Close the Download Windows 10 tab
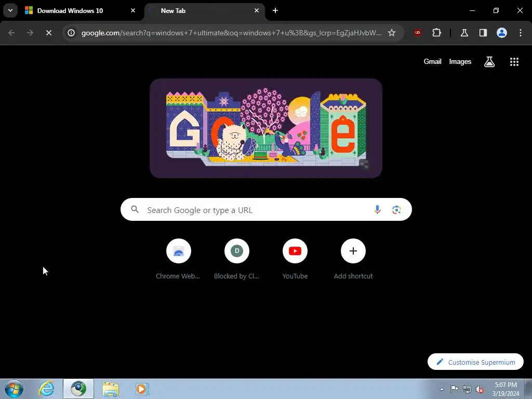Viewport: 532px width, 399px height. 133,10
